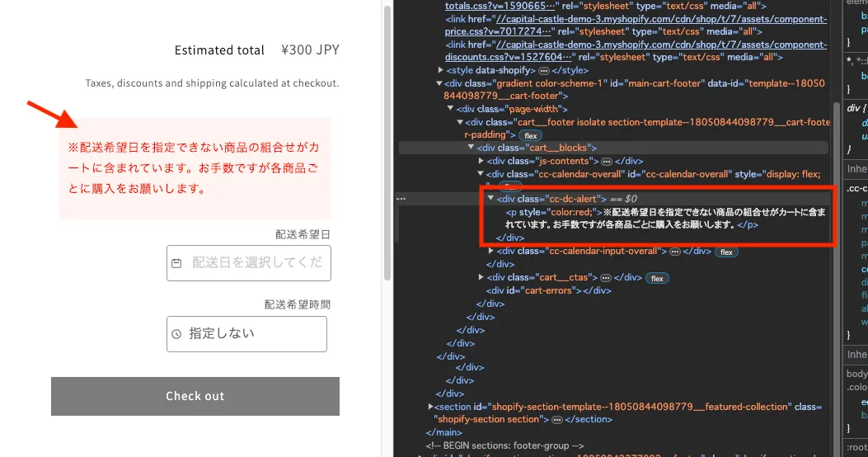Click flex badge beside cc-calendar-input-overall div

pyautogui.click(x=725, y=252)
